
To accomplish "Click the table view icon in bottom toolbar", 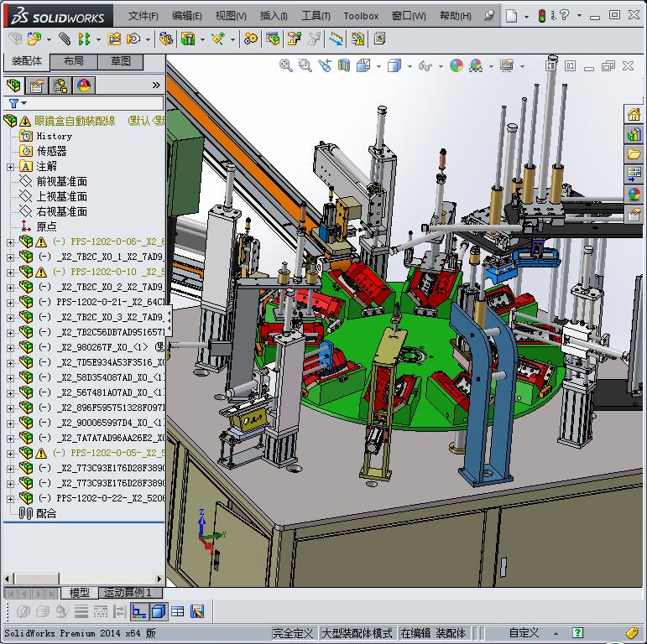I will 178,611.
